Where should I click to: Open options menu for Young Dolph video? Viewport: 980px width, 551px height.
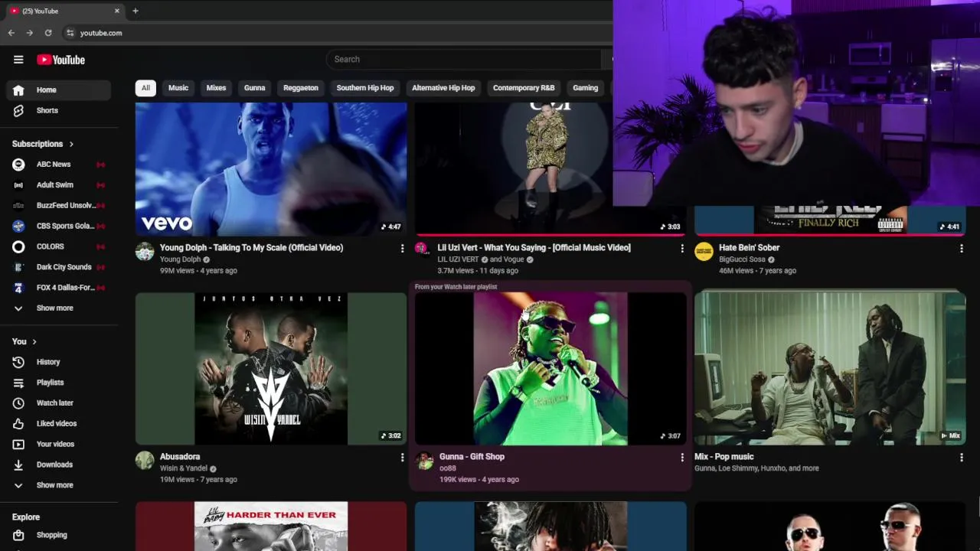(402, 248)
